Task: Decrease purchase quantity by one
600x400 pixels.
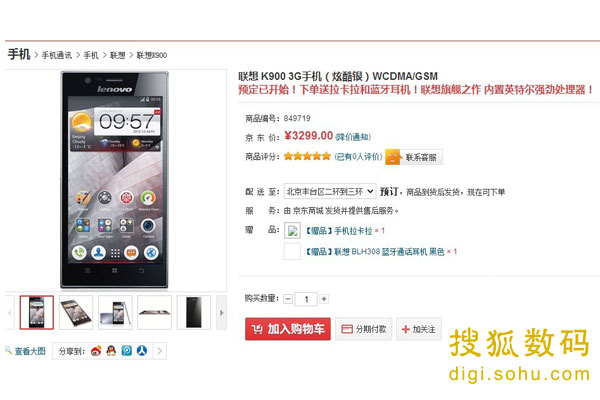Action: [x=289, y=299]
